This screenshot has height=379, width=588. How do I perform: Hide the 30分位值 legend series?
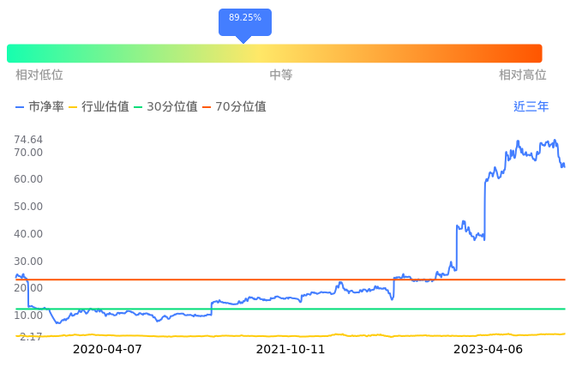click(x=165, y=107)
